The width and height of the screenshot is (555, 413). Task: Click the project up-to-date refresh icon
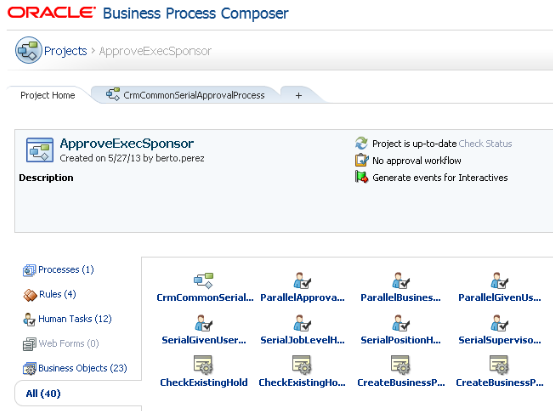click(x=361, y=143)
